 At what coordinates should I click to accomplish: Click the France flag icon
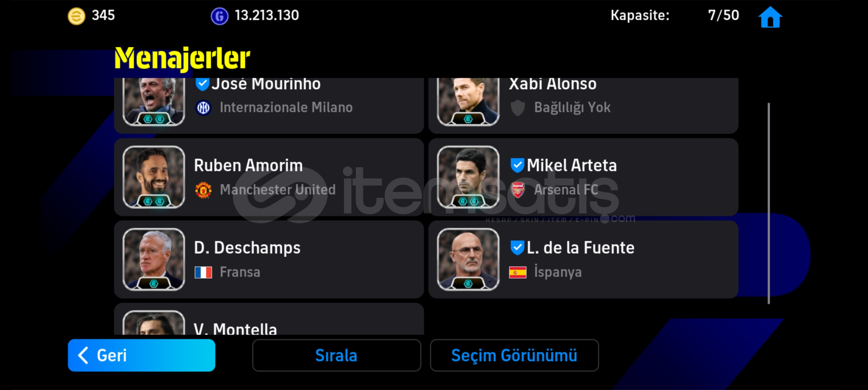coord(203,272)
